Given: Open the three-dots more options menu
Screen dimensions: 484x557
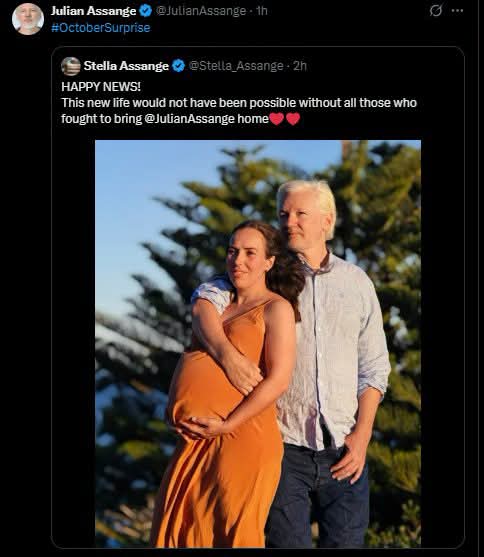Looking at the screenshot, I should 457,11.
